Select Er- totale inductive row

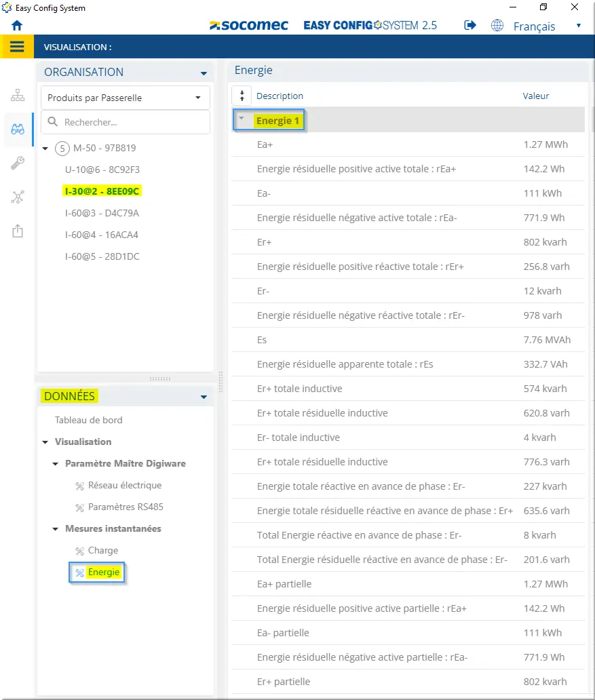[x=408, y=437]
